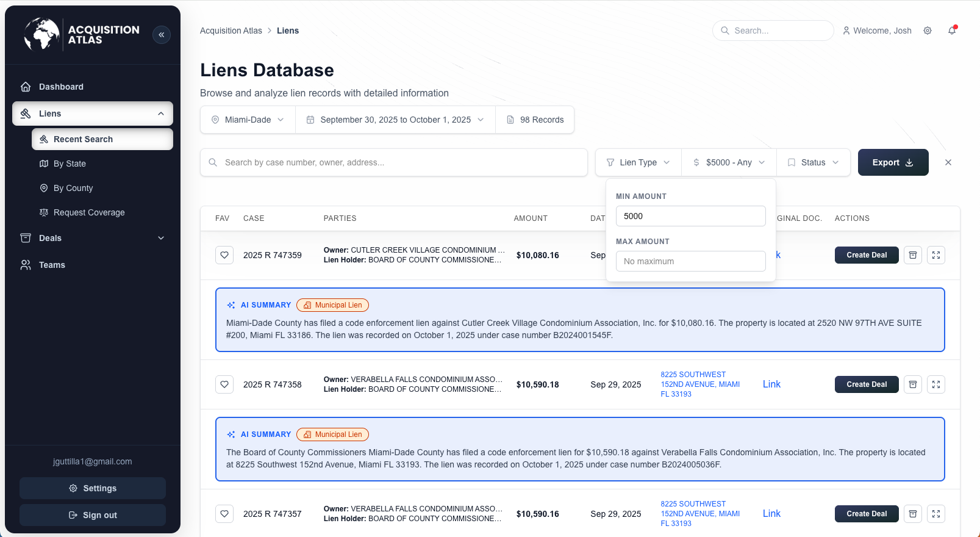Open the notifications bell
Screen dimensions: 980x537
(951, 31)
